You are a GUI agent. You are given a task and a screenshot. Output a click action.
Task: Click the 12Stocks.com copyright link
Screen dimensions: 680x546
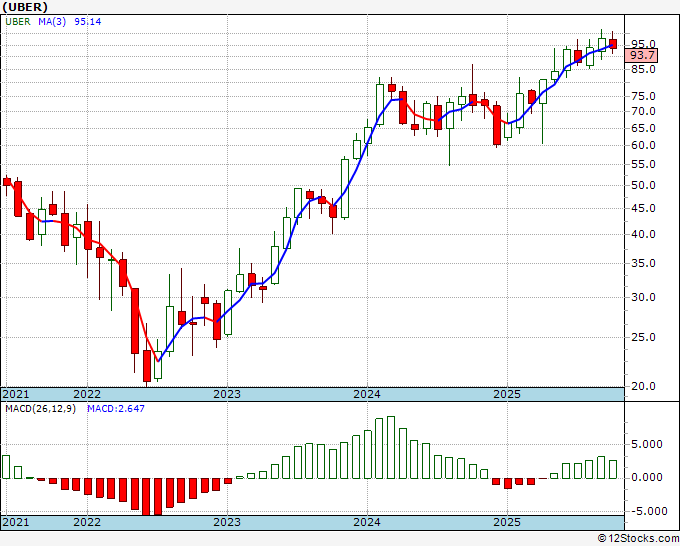(x=638, y=539)
